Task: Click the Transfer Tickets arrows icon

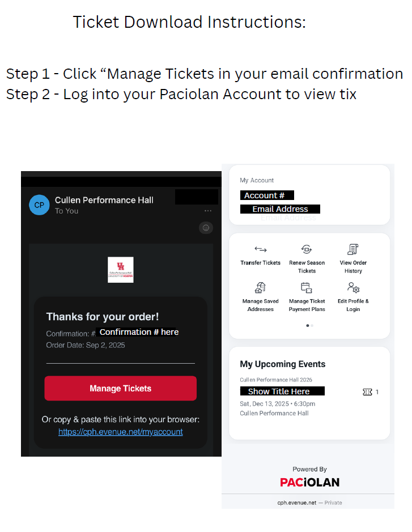Action: point(260,249)
